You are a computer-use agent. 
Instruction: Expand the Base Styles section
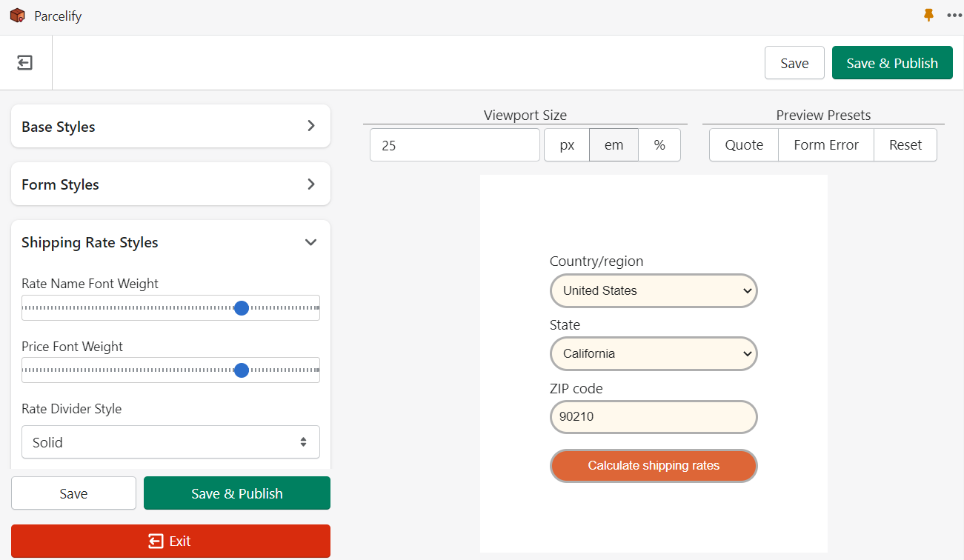(170, 126)
